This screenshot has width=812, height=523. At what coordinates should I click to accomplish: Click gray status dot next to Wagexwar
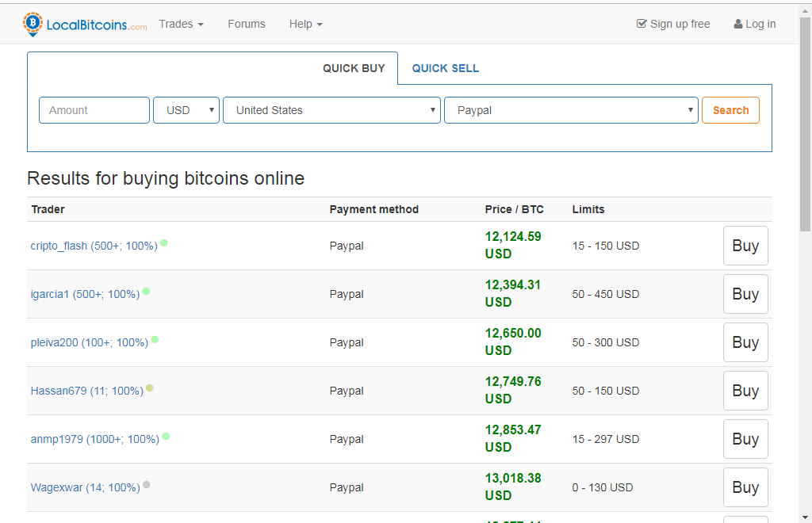point(147,485)
